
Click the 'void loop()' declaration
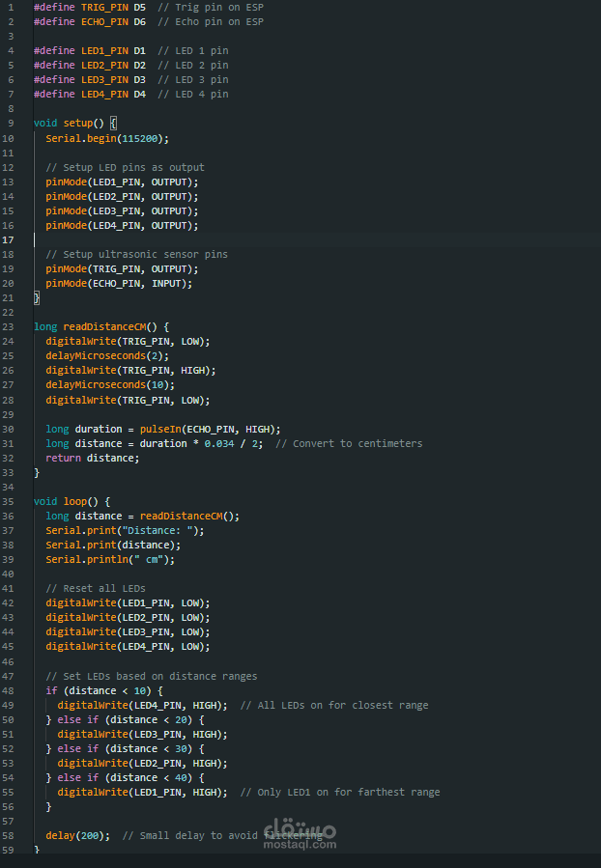(66, 501)
